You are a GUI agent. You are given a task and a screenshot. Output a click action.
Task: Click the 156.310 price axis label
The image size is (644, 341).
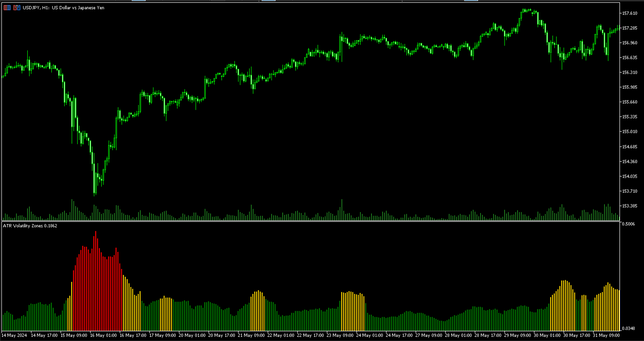[x=630, y=72]
